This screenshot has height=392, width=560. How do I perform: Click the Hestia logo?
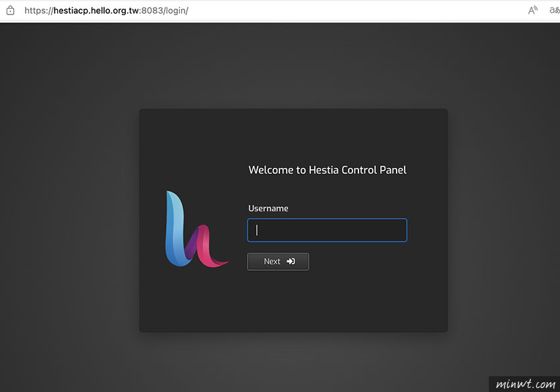tap(196, 229)
